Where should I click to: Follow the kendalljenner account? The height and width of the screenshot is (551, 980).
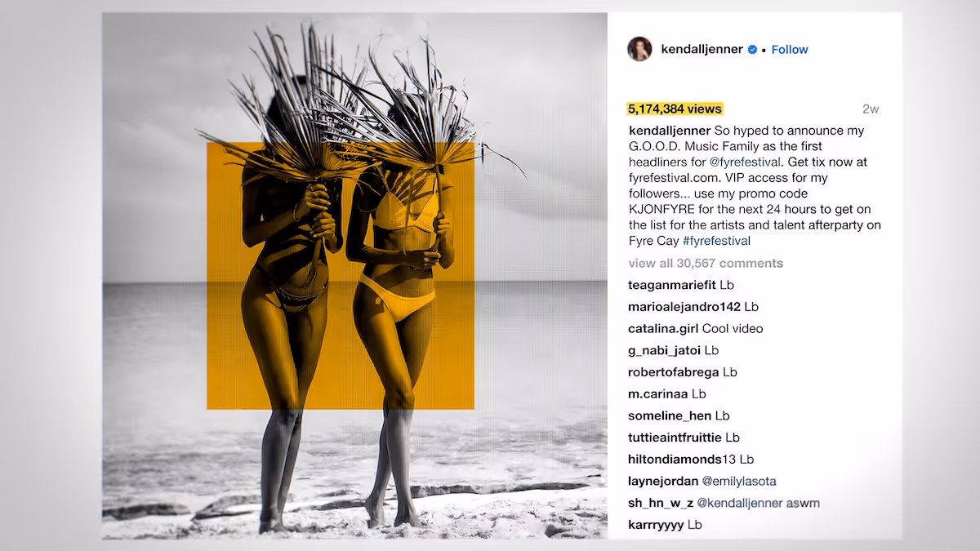(x=790, y=49)
